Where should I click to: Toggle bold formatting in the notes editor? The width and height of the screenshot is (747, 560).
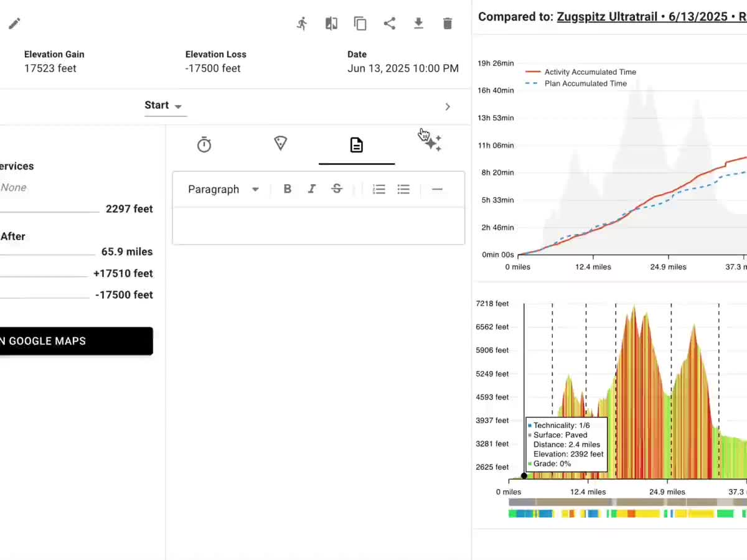[287, 189]
